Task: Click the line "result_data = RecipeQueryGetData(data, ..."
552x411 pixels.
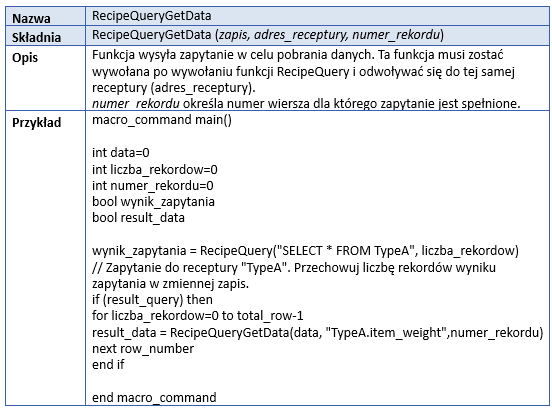Action: (318, 332)
